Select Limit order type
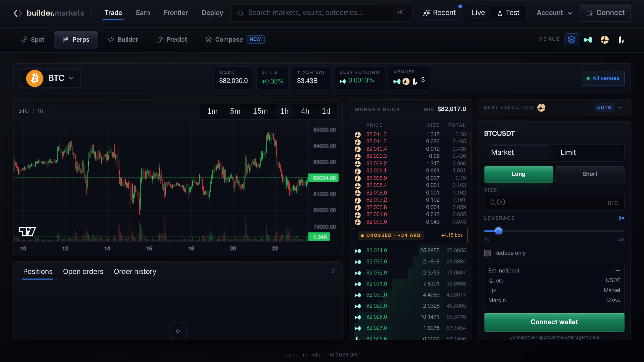 pos(589,153)
